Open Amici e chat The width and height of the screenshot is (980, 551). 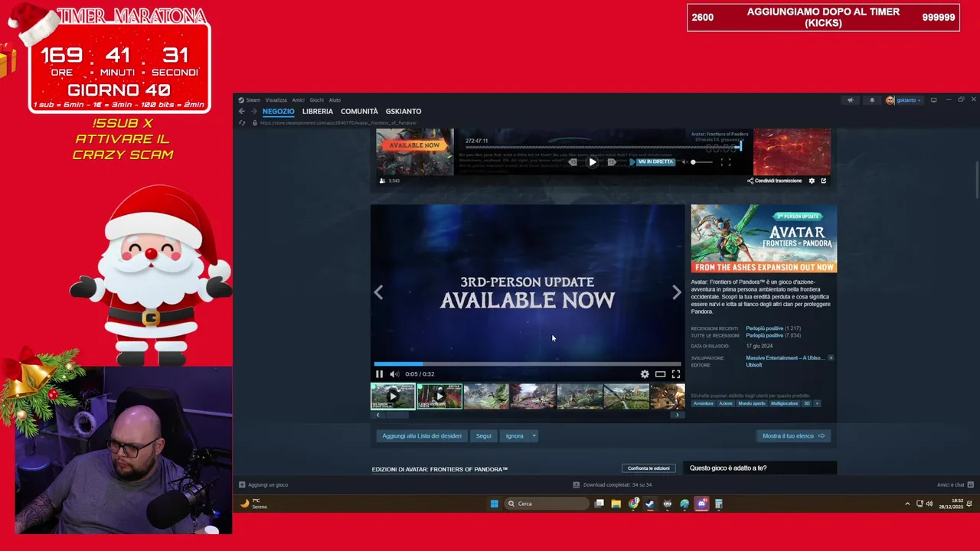(x=955, y=485)
